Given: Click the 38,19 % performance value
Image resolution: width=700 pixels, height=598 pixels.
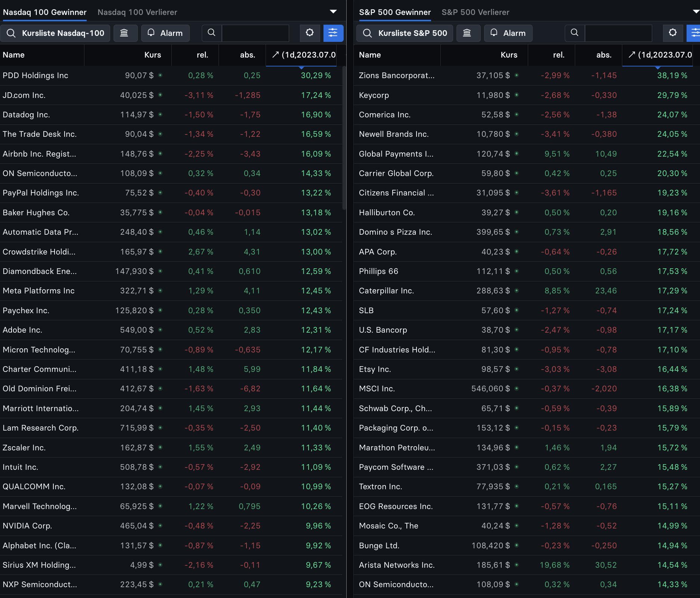Looking at the screenshot, I should click(x=672, y=75).
